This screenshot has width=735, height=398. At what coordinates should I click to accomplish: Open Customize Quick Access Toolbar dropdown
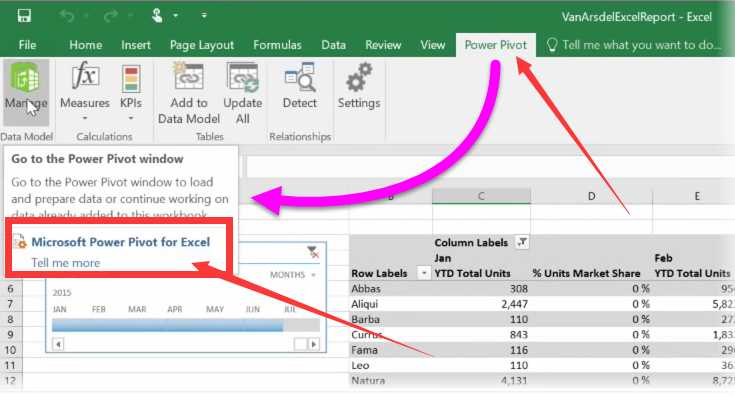coord(204,15)
